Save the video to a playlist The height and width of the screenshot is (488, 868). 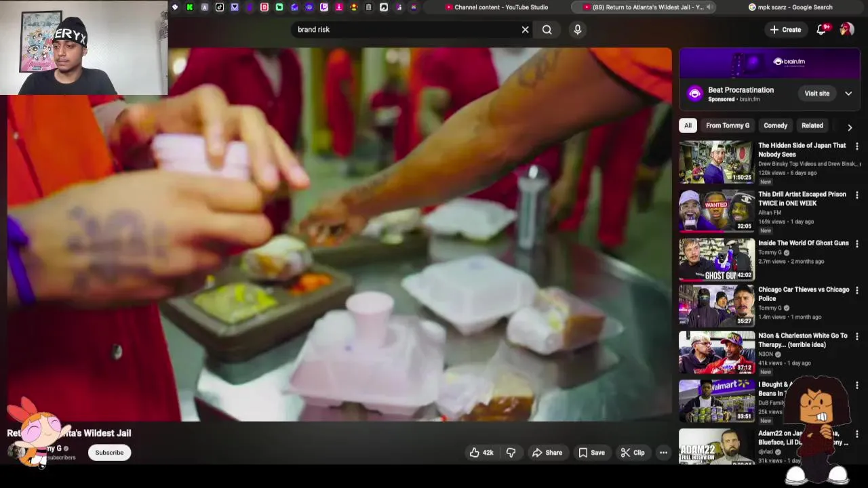(591, 453)
